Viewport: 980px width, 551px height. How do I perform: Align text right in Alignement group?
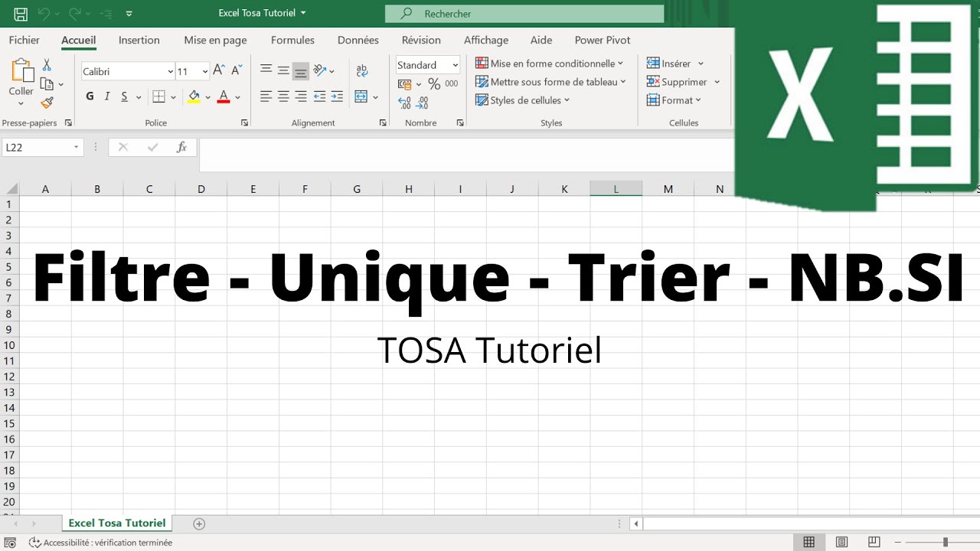(x=301, y=96)
